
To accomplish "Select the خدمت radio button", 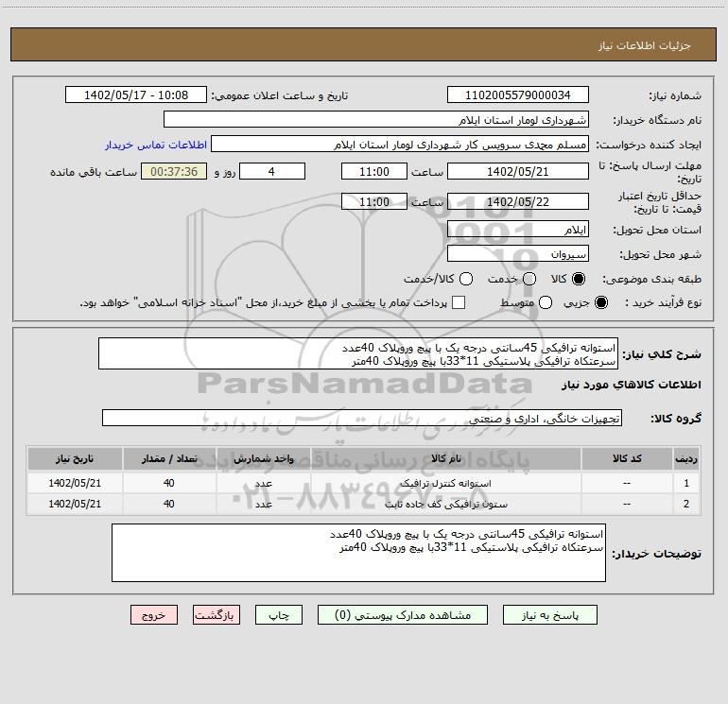I will pyautogui.click(x=529, y=279).
